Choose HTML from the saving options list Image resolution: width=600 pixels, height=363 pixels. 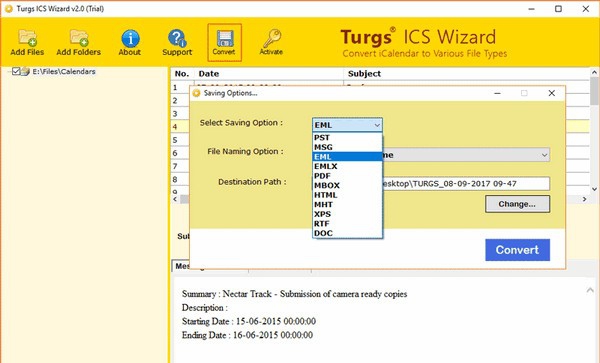(x=347, y=195)
